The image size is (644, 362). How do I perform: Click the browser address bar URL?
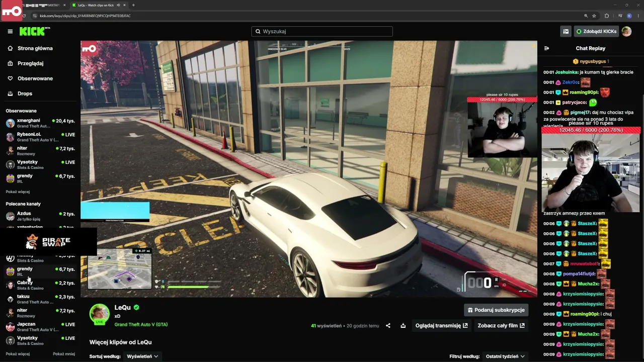click(85, 16)
